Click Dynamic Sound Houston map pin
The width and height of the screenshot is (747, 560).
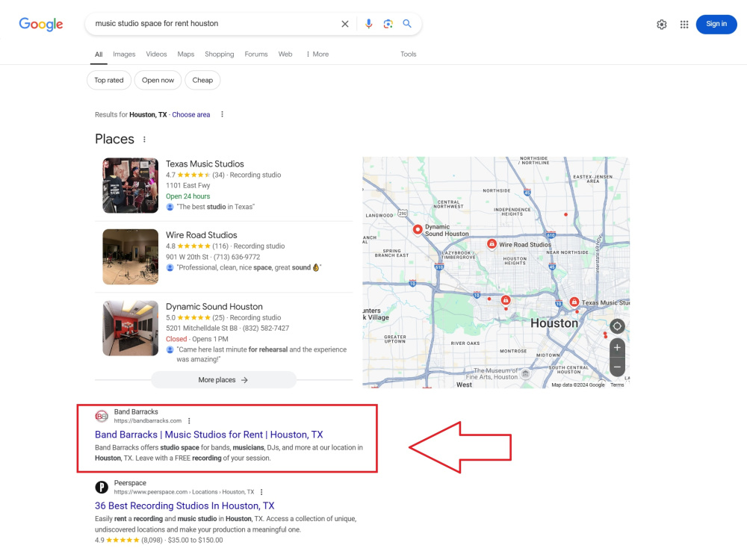coord(418,230)
